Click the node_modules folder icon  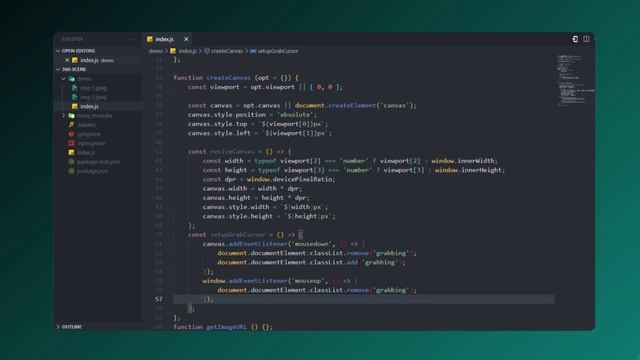(x=72, y=116)
